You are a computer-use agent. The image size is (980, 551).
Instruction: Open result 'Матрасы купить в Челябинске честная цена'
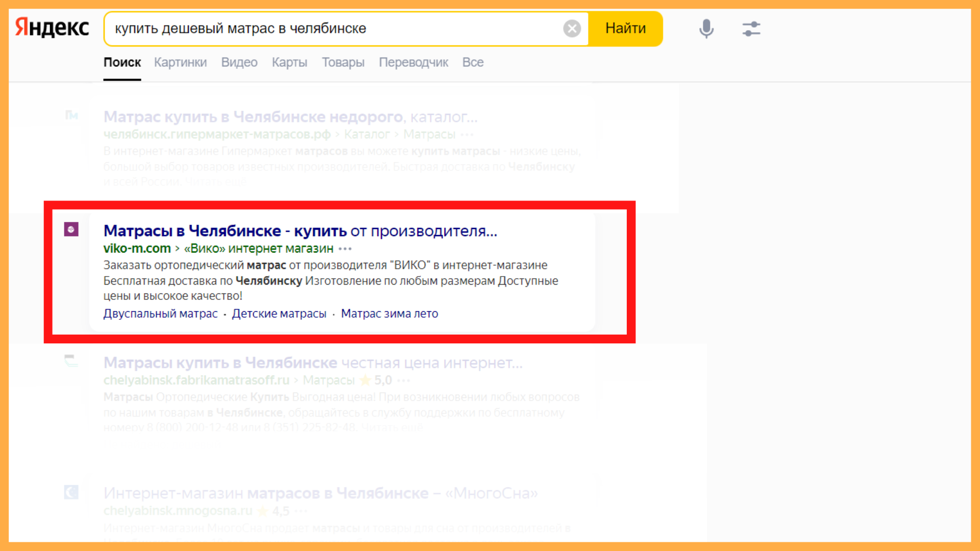pos(313,363)
